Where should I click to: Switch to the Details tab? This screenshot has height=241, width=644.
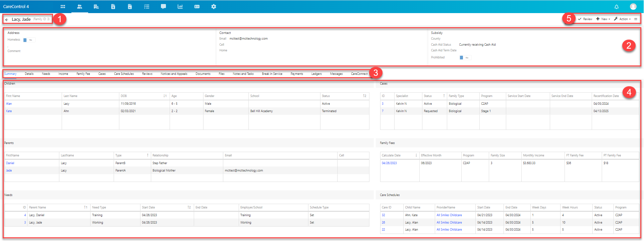click(29, 74)
